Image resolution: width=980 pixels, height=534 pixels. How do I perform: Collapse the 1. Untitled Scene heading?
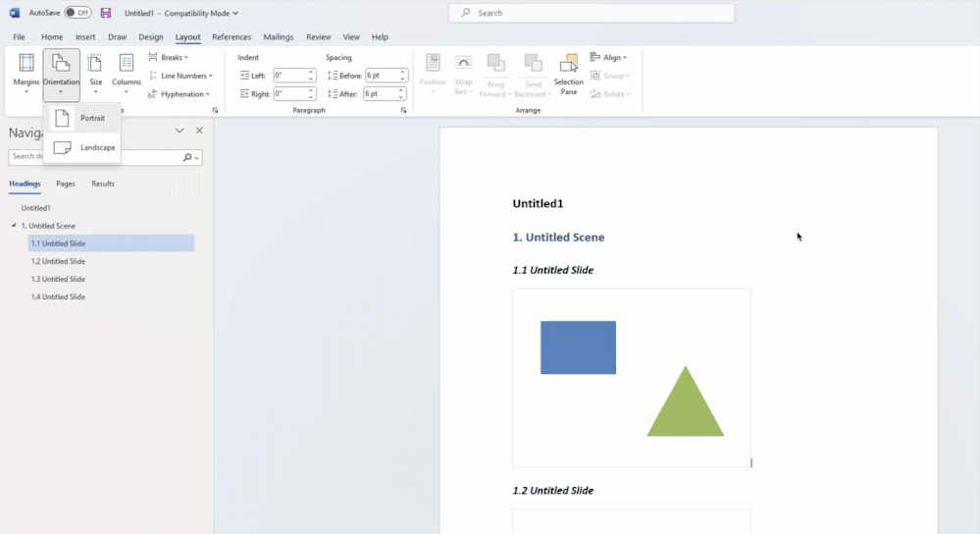[x=14, y=225]
